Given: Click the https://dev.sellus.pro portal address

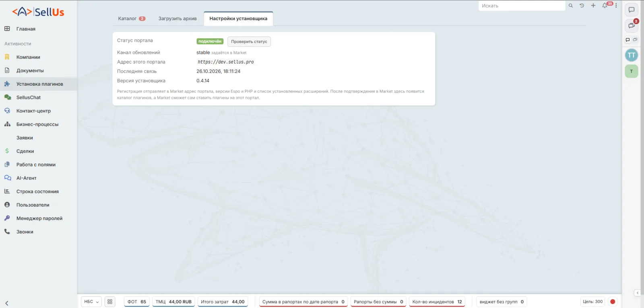Looking at the screenshot, I should click(225, 62).
